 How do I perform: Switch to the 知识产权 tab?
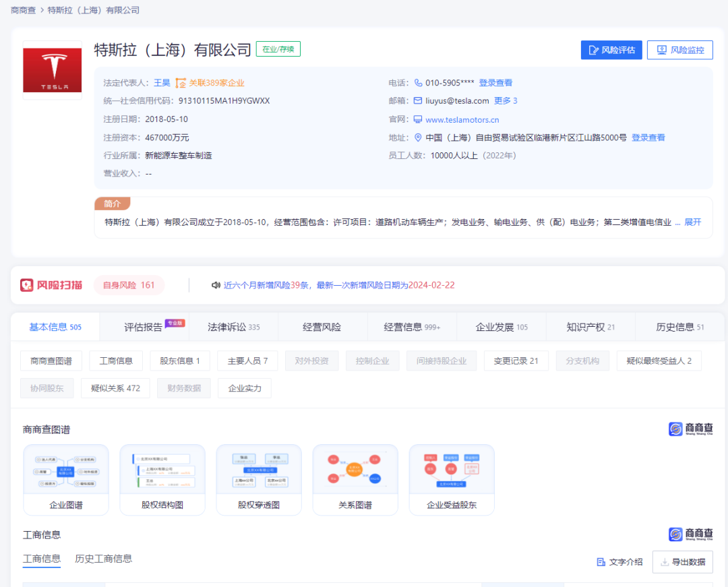[590, 327]
